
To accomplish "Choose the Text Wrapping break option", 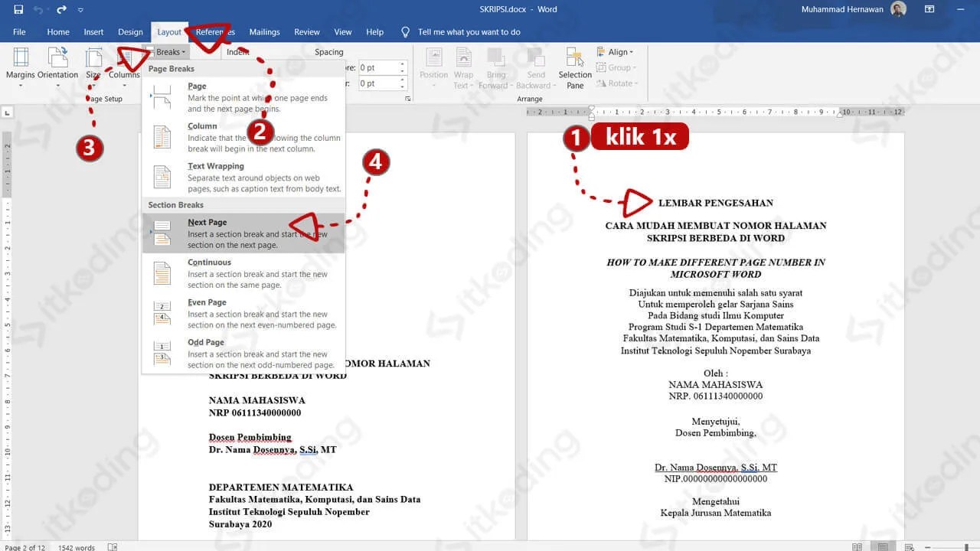I will (243, 177).
